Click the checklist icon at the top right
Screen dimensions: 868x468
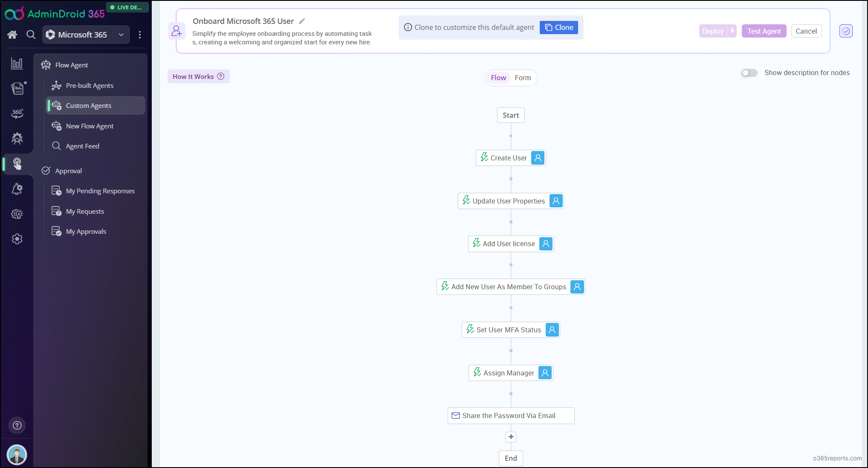[x=846, y=31]
